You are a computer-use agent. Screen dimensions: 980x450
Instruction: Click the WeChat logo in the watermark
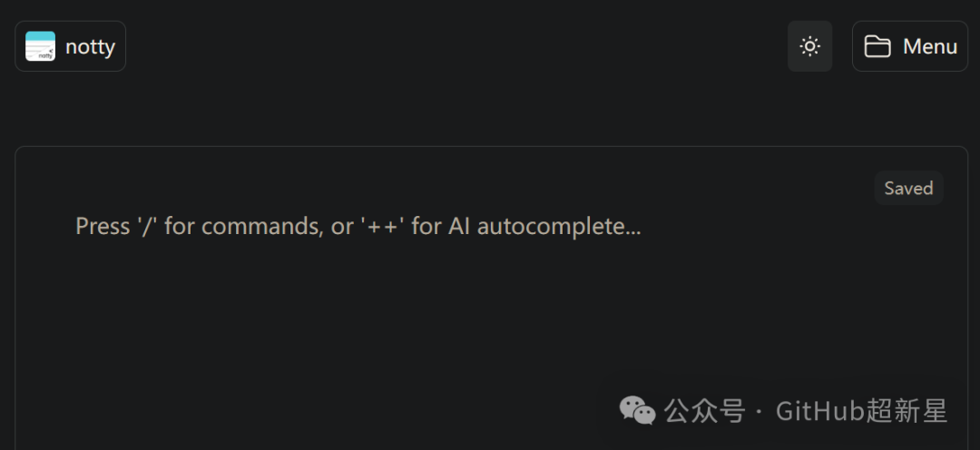point(637,410)
